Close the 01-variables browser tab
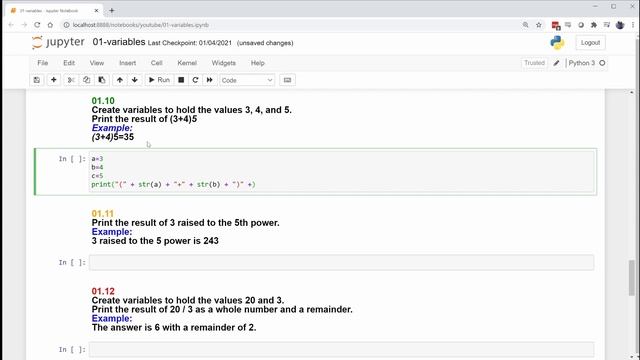 96,11
